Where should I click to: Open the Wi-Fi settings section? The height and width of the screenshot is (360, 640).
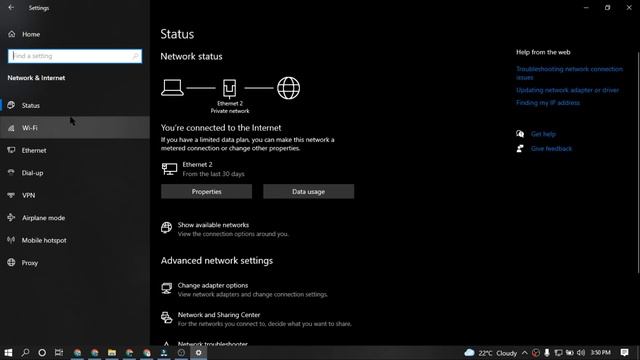75,128
